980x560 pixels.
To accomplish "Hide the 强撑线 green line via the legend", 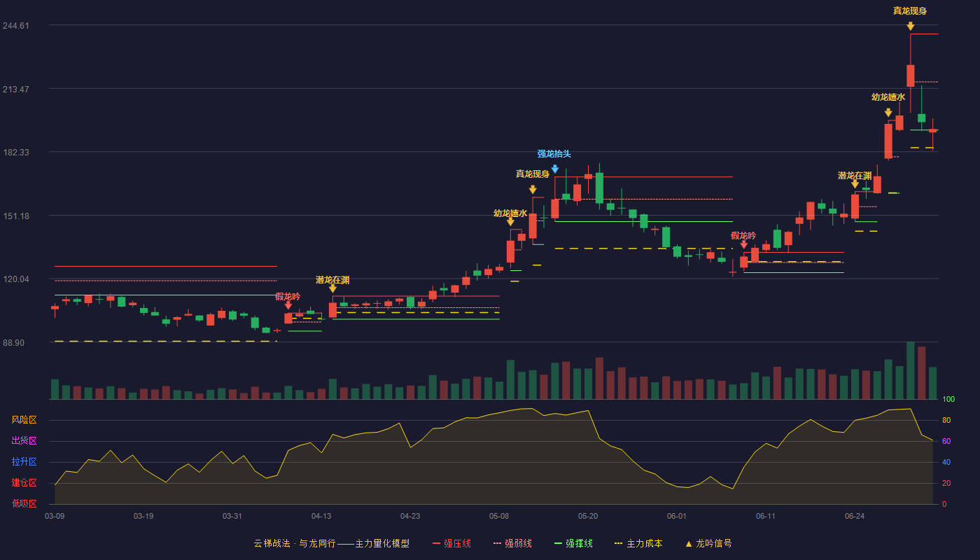I will click(x=573, y=543).
